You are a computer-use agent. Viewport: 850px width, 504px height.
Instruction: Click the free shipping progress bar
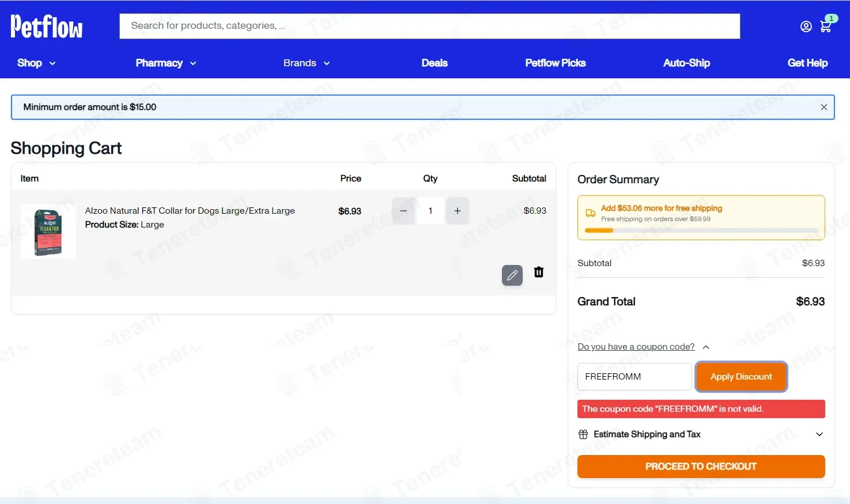tap(701, 230)
